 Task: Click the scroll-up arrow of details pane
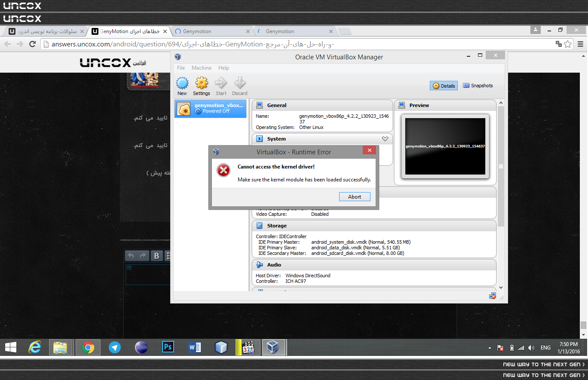coord(501,103)
